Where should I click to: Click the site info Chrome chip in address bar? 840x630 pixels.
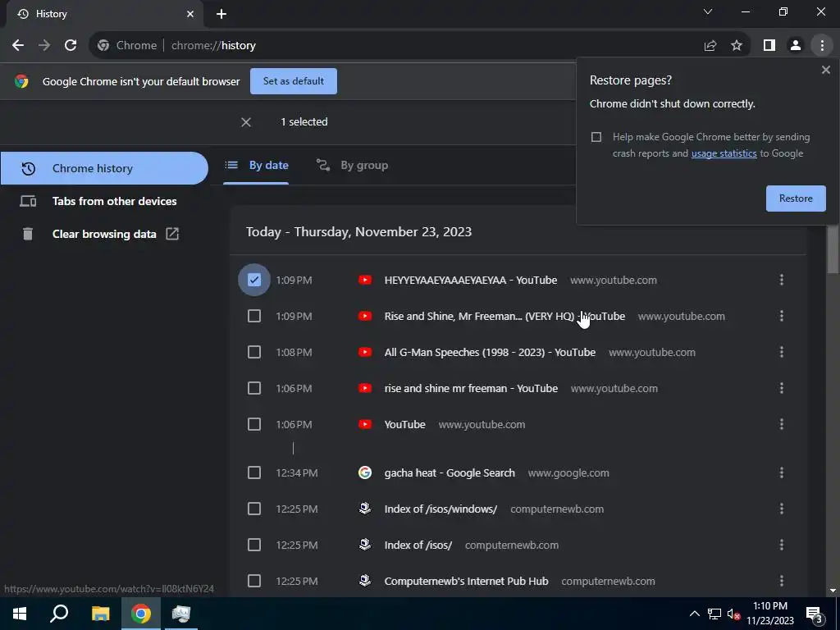[x=127, y=46]
